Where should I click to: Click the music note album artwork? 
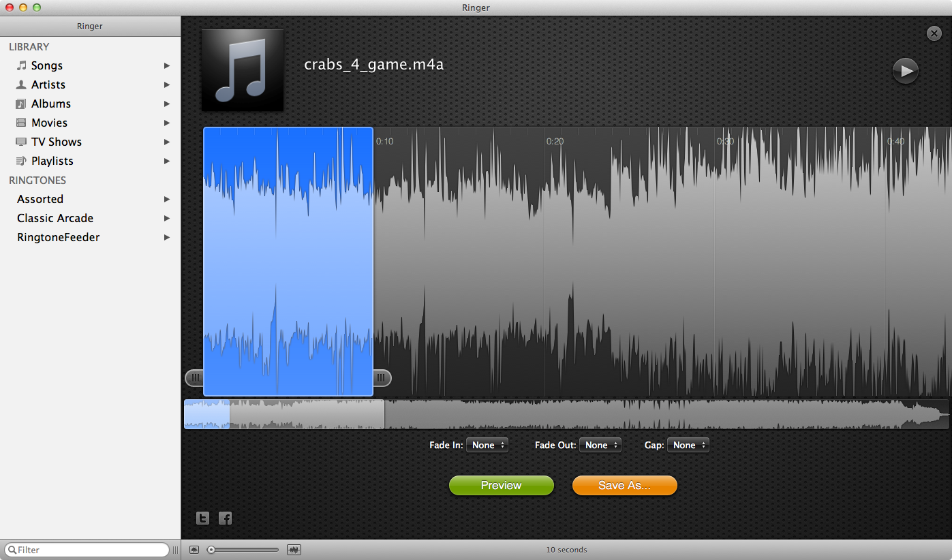pyautogui.click(x=243, y=70)
